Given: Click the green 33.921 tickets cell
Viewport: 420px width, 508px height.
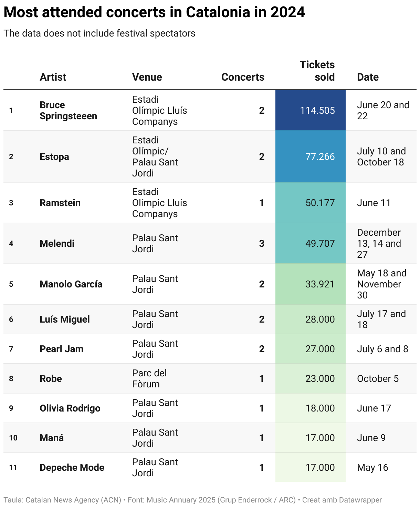Looking at the screenshot, I should pyautogui.click(x=310, y=284).
